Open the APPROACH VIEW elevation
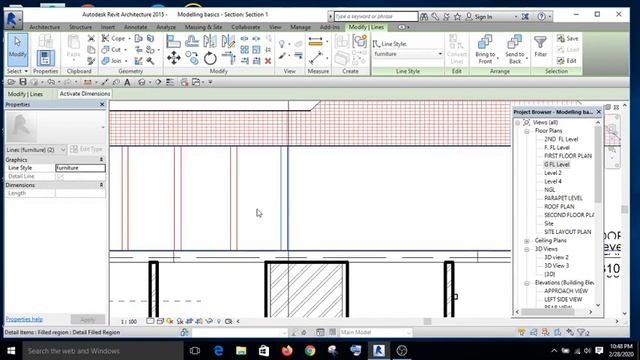Image resolution: width=640 pixels, height=360 pixels. coord(566,291)
